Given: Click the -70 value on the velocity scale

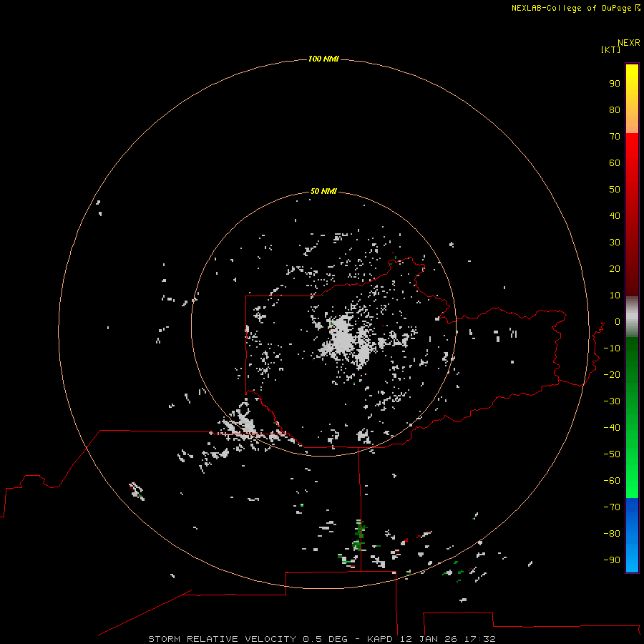Looking at the screenshot, I should (x=612, y=507).
